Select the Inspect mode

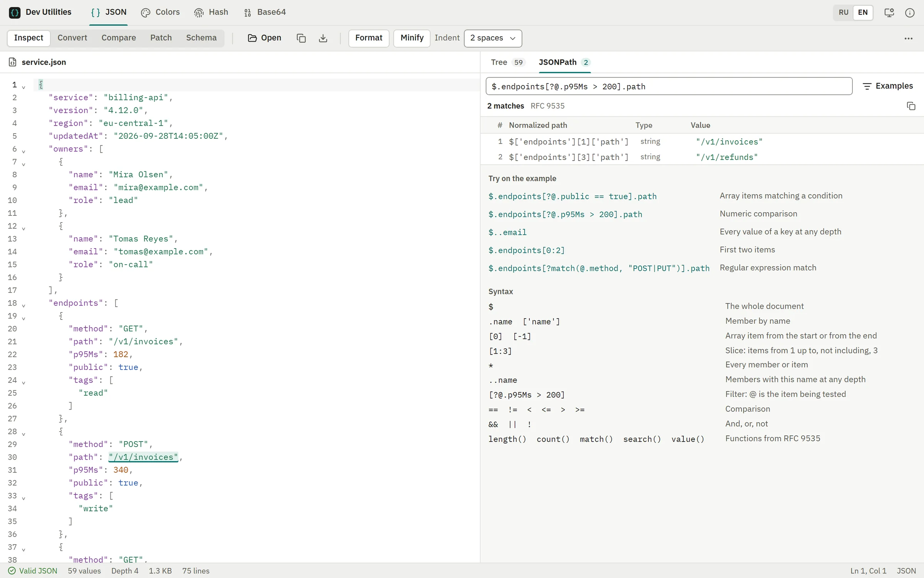click(x=28, y=38)
